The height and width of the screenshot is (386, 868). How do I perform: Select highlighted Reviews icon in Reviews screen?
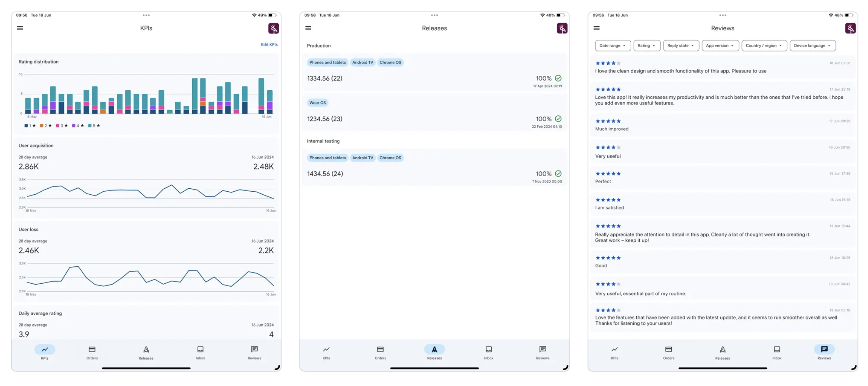click(x=824, y=349)
